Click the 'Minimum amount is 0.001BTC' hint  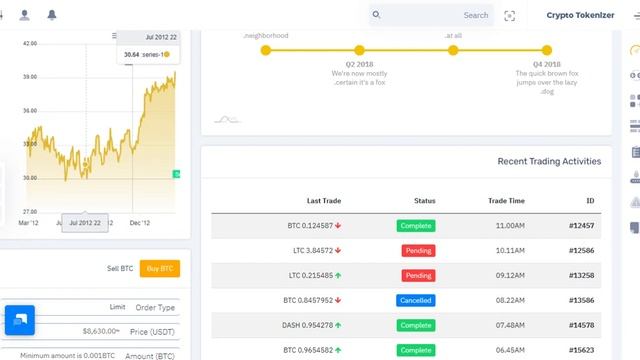coord(67,356)
